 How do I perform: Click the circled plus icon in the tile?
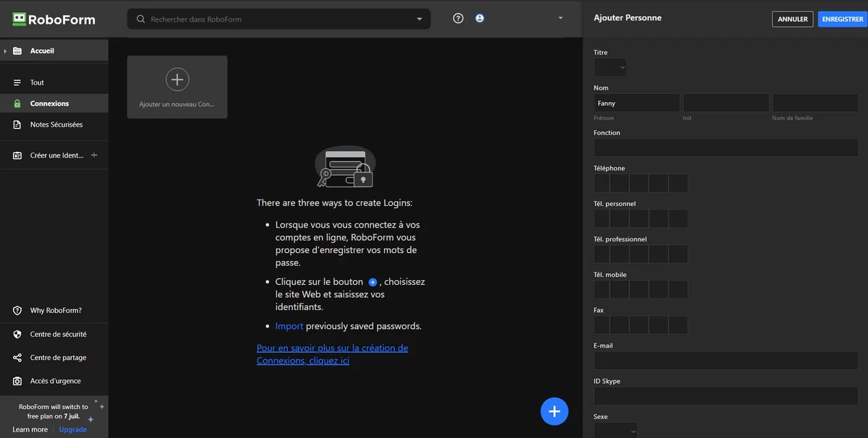coord(177,79)
